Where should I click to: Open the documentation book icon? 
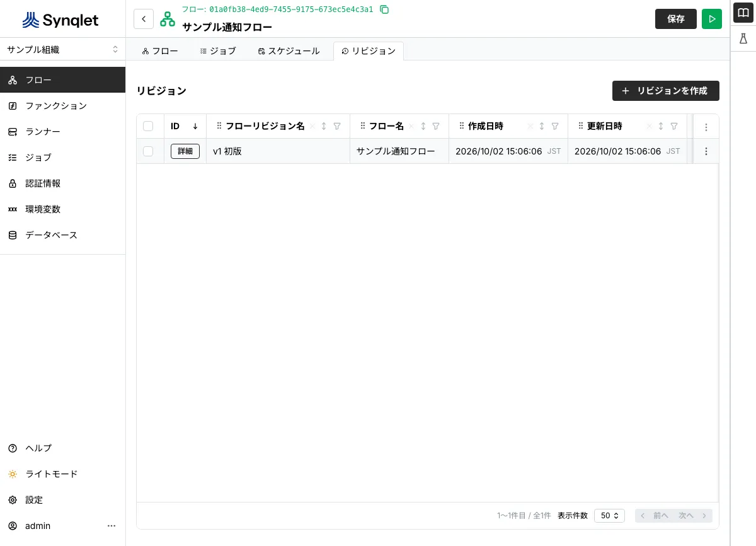743,13
